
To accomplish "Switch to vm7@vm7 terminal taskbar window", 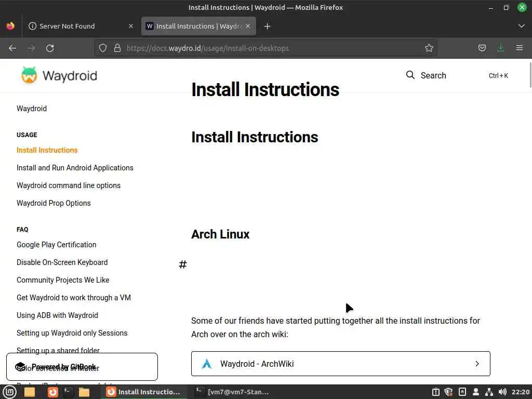I will 233,392.
